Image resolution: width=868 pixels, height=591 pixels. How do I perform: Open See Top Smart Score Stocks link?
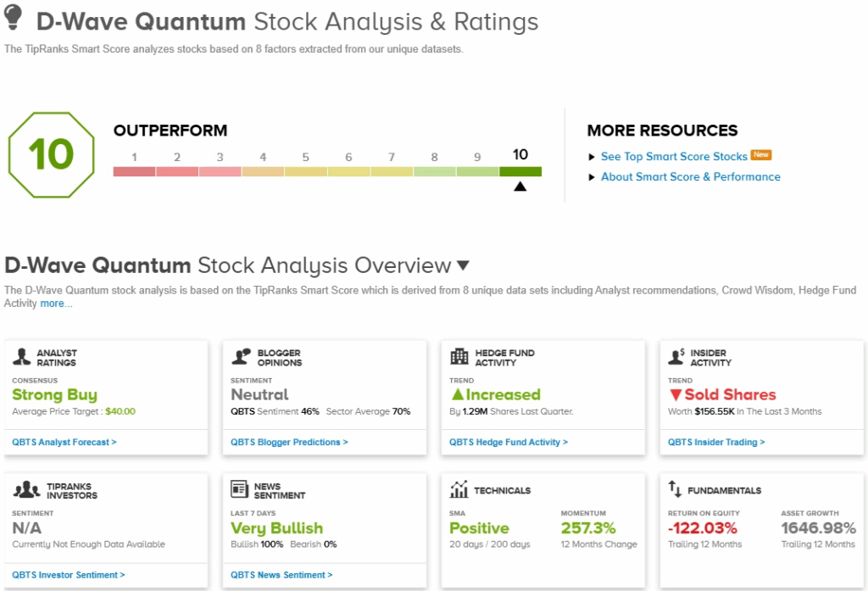[x=674, y=157]
